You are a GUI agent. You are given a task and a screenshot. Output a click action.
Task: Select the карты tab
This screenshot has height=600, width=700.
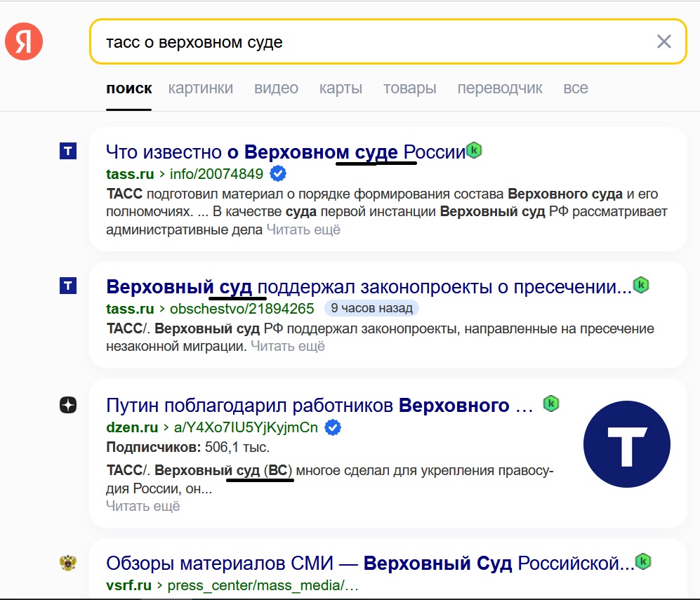(341, 88)
